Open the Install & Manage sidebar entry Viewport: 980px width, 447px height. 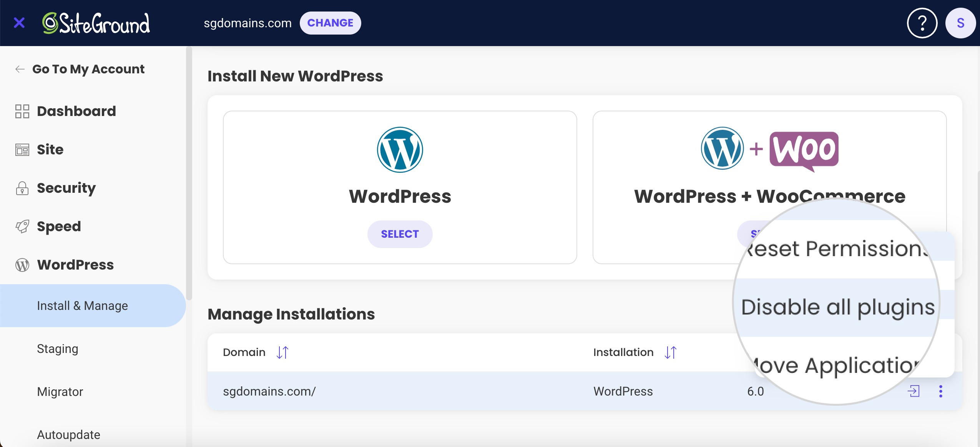(x=82, y=305)
